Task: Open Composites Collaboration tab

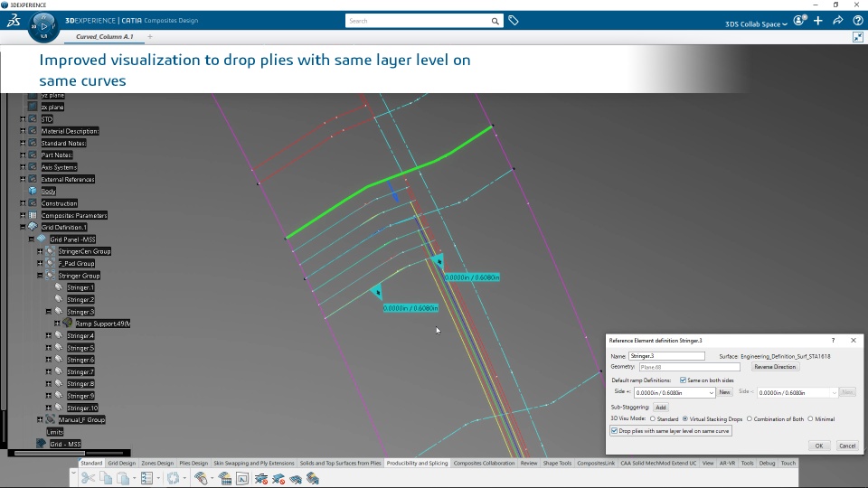Action: 484,463
